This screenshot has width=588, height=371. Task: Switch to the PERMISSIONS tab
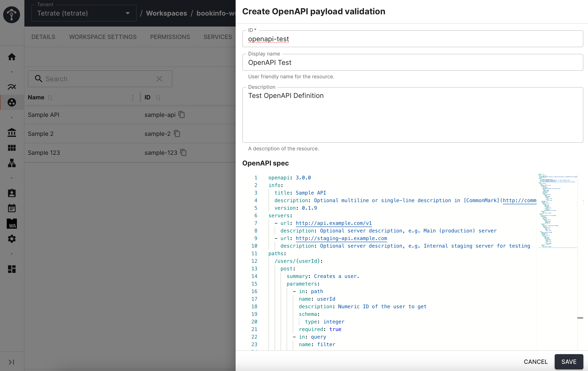pyautogui.click(x=170, y=37)
